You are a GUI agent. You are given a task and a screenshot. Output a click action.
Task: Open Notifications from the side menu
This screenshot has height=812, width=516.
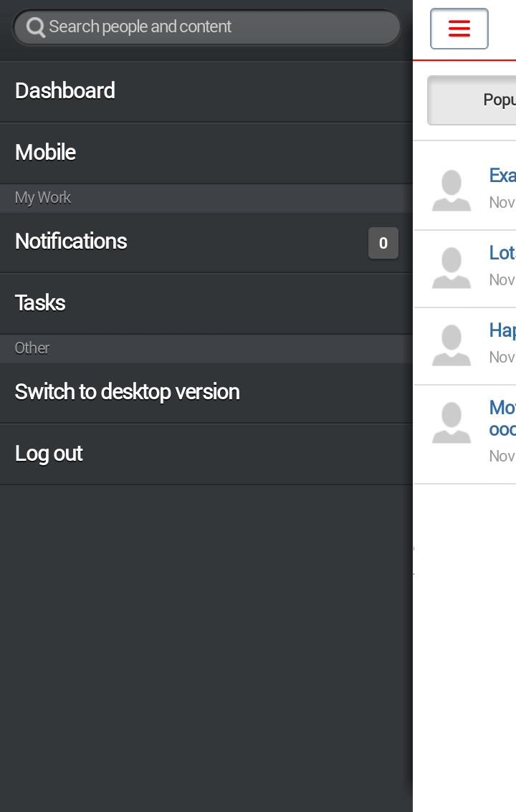[72, 242]
